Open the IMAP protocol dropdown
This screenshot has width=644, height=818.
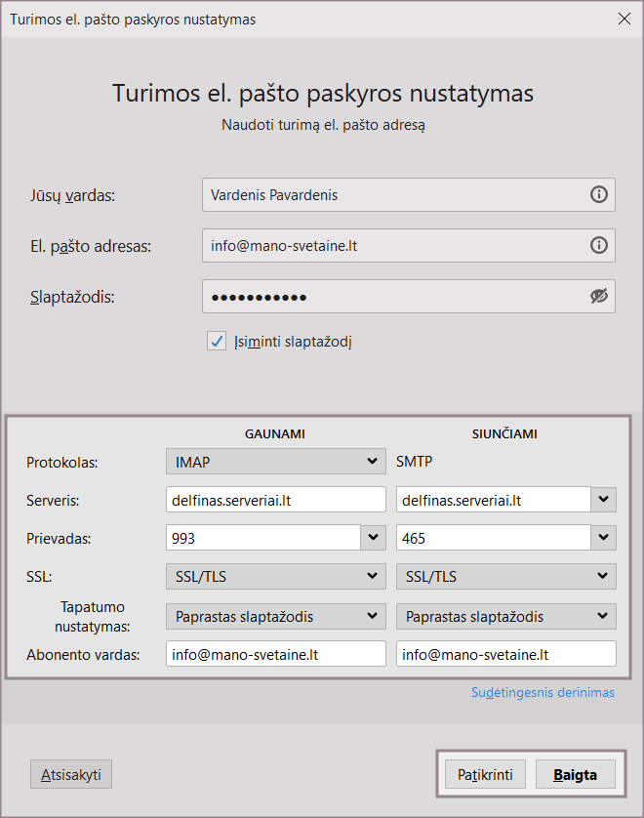point(275,461)
